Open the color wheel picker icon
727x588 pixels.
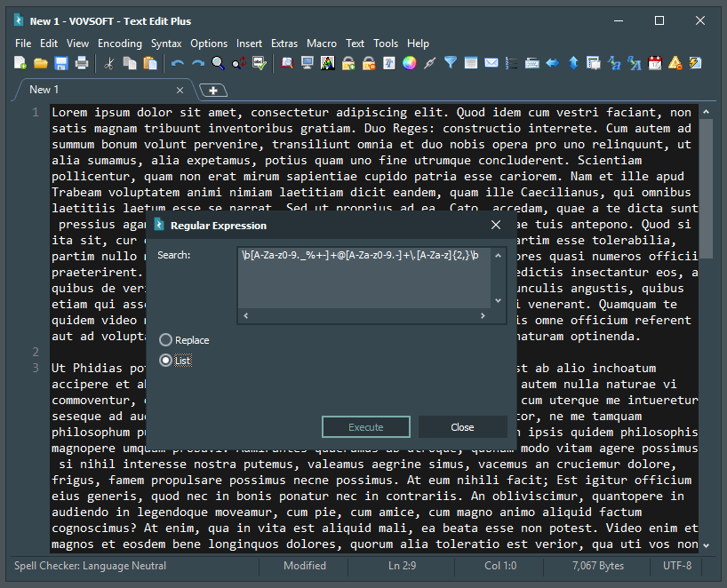point(409,63)
